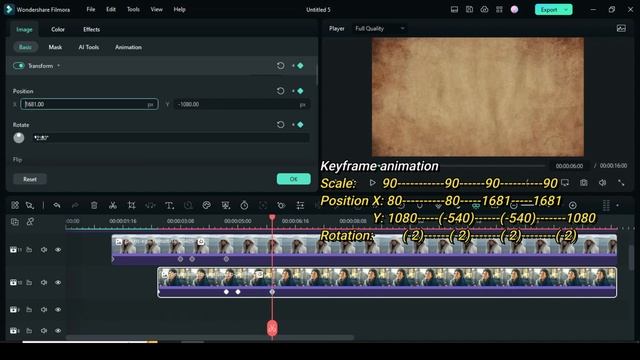Click the scissors split icon
The image size is (640, 360).
coord(113,205)
